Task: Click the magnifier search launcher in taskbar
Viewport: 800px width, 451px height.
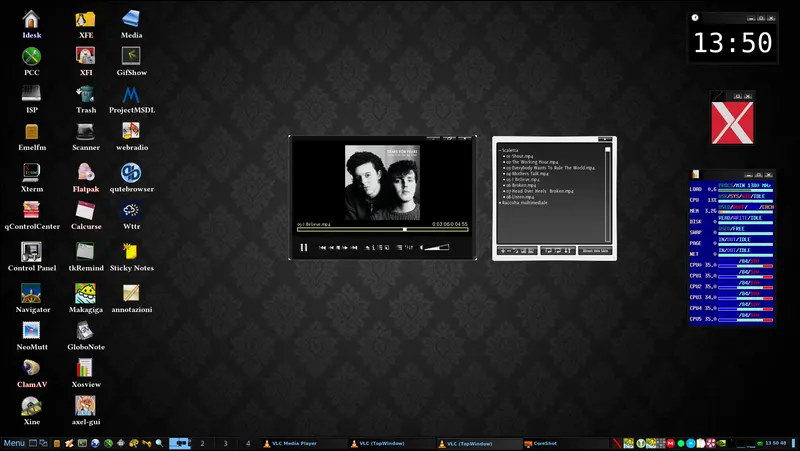Action: pos(159,443)
